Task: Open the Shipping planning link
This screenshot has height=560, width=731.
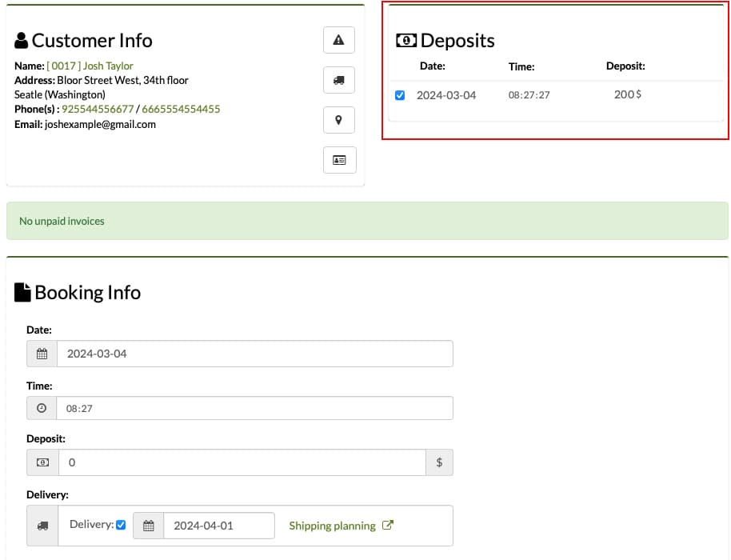Action: [332, 526]
